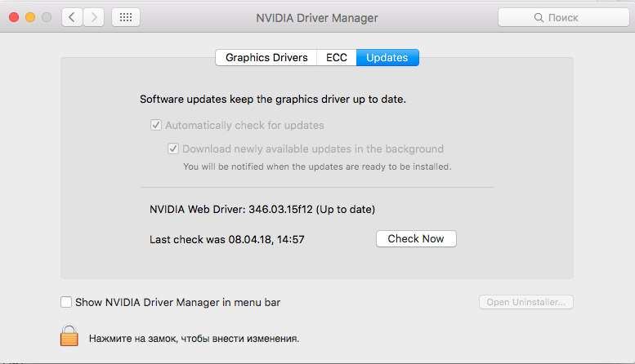Click the magnifier icon in search field

[x=539, y=17]
